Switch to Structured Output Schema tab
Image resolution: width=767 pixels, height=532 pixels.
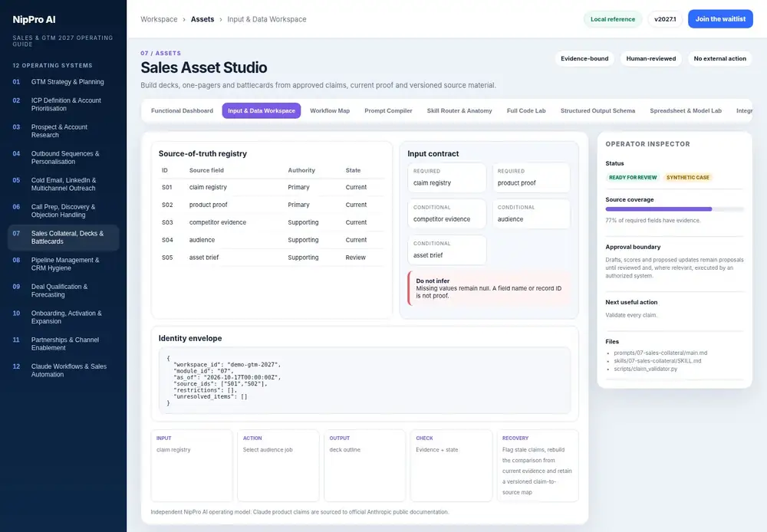pos(597,110)
